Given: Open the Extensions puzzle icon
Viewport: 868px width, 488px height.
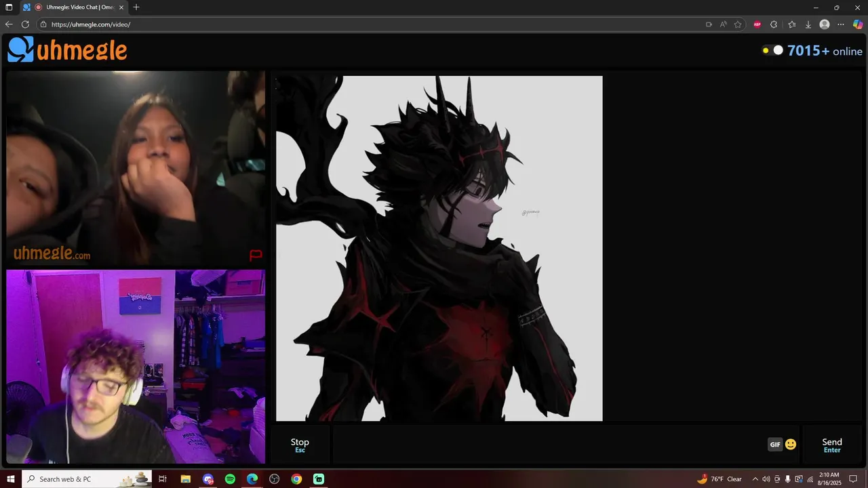Looking at the screenshot, I should [x=774, y=24].
